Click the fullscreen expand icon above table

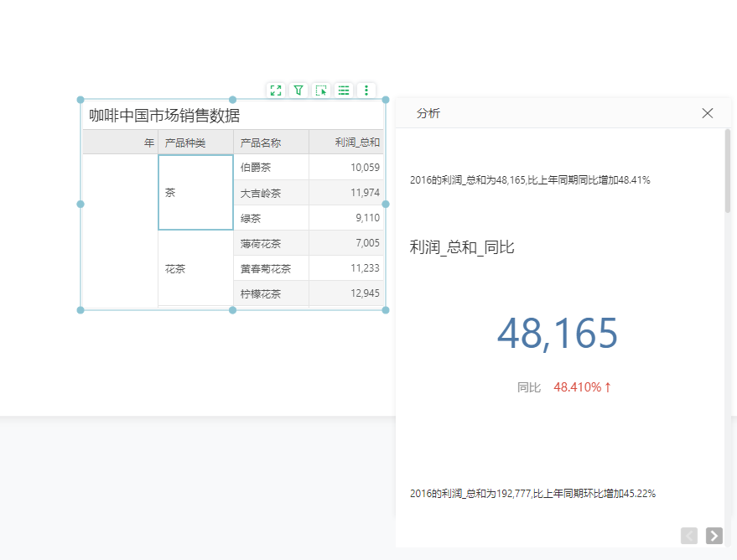point(276,91)
